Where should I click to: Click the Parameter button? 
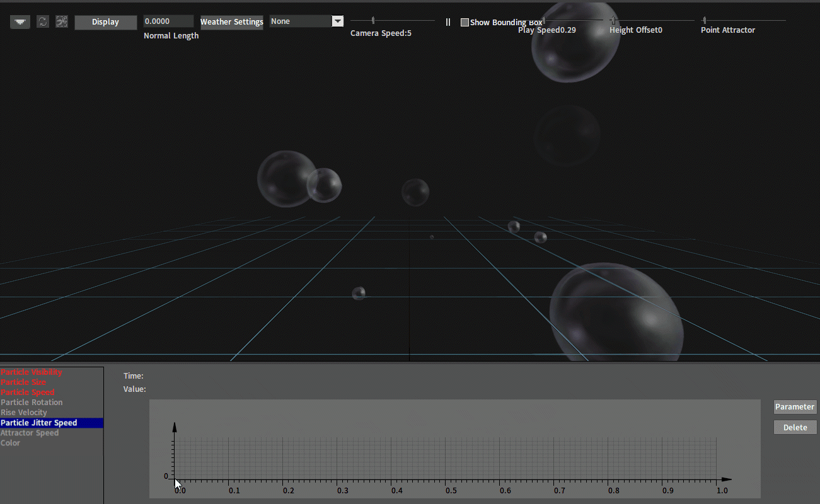(795, 407)
